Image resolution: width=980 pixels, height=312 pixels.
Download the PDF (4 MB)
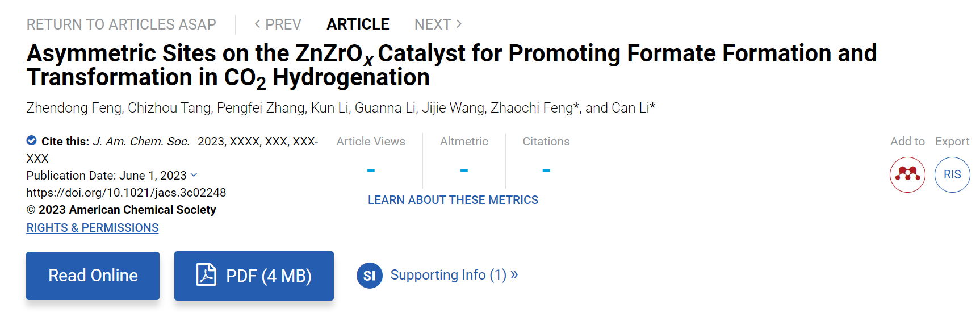point(254,276)
